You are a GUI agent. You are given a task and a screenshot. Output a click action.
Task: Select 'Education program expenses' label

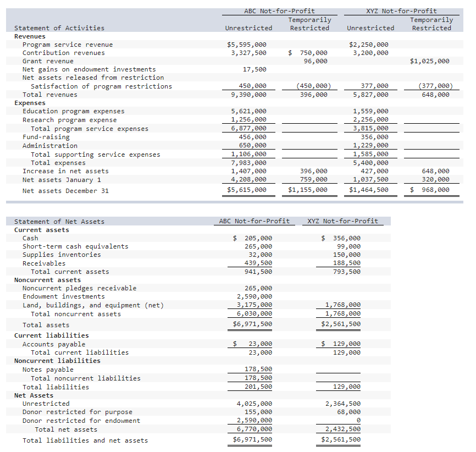(x=74, y=111)
